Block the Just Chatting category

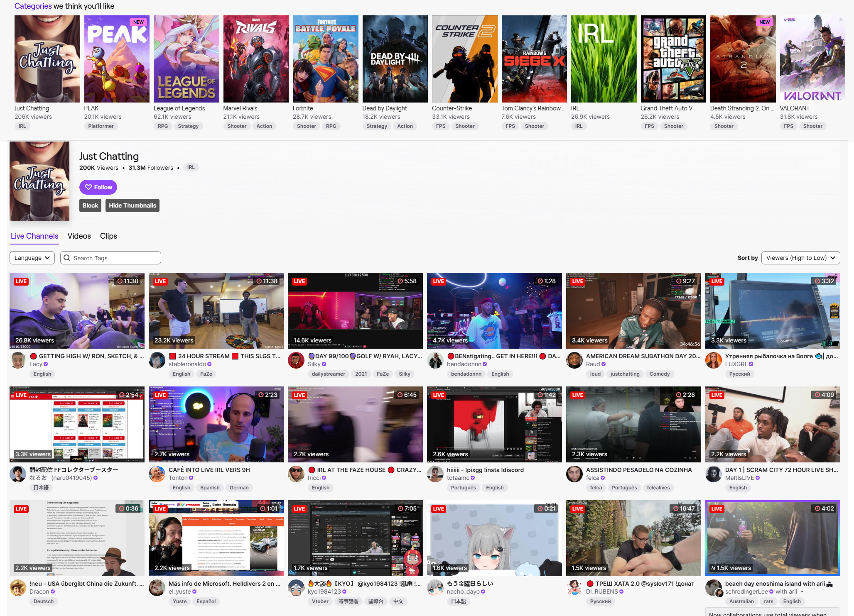tap(90, 205)
